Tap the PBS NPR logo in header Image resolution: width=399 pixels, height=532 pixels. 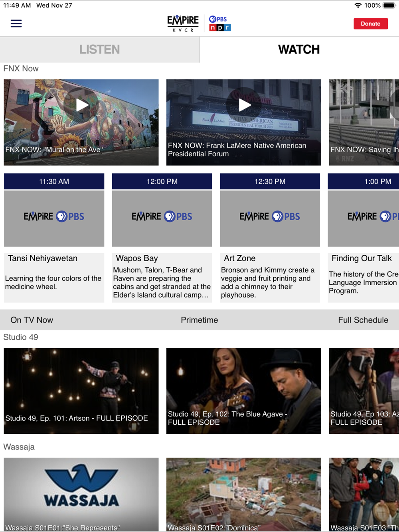(x=220, y=24)
